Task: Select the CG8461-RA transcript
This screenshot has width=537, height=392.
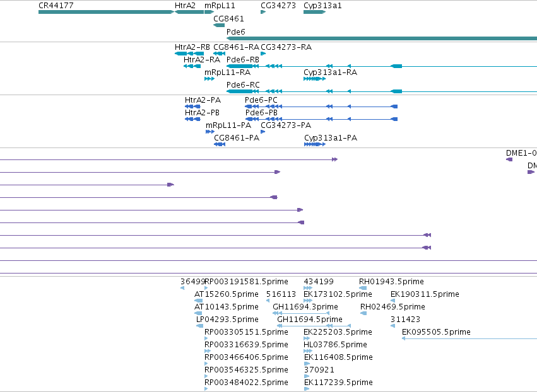Action: (x=219, y=54)
